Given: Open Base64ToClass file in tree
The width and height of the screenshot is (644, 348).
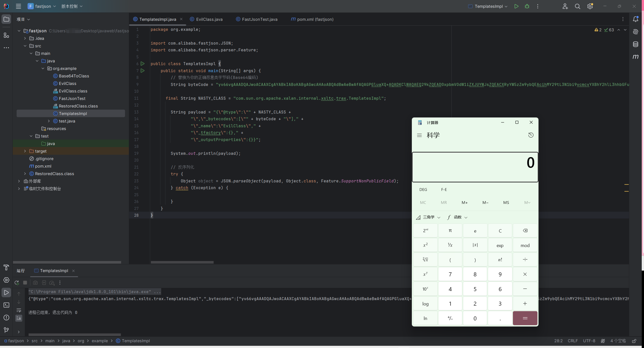Looking at the screenshot, I should click(x=74, y=76).
